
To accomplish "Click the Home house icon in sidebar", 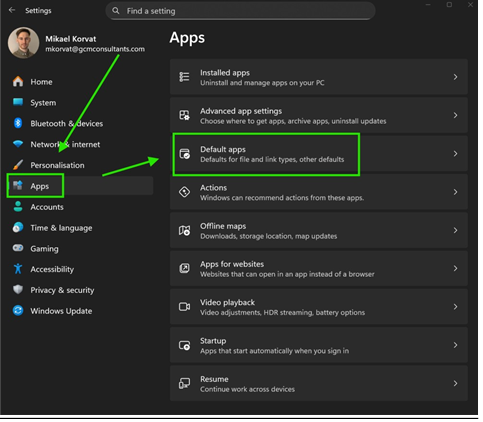I will tap(18, 82).
